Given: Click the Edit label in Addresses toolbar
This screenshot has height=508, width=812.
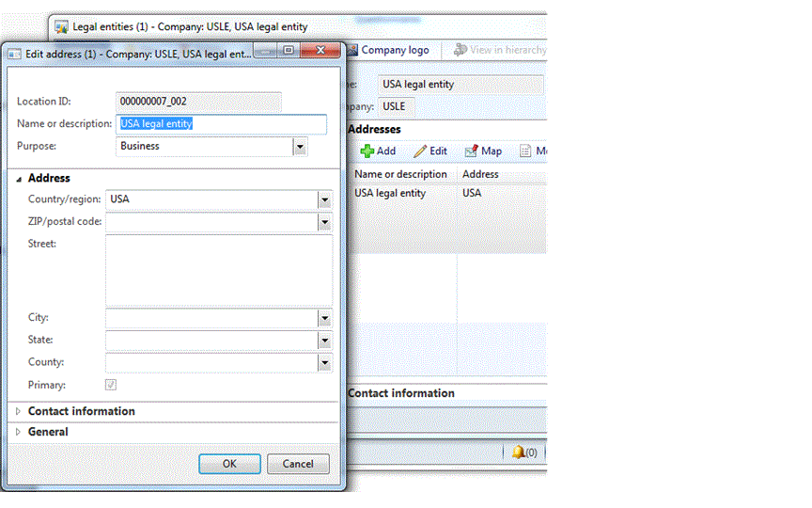Looking at the screenshot, I should pyautogui.click(x=438, y=151).
